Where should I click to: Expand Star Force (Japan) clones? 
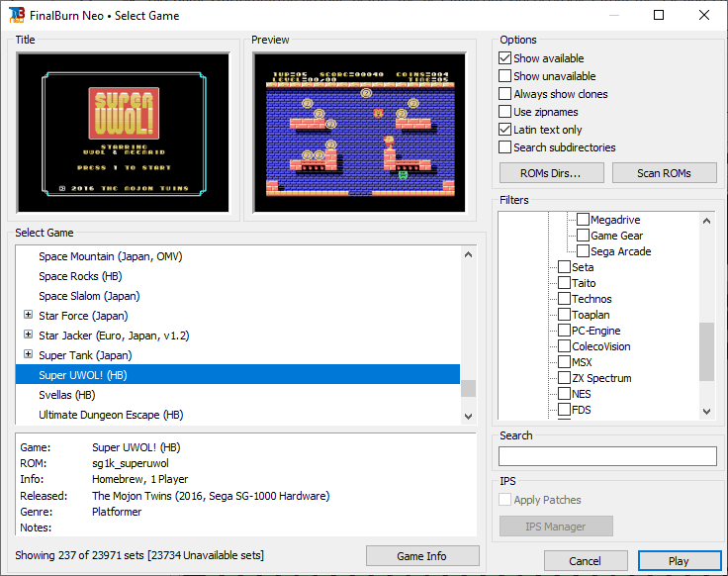pyautogui.click(x=29, y=315)
